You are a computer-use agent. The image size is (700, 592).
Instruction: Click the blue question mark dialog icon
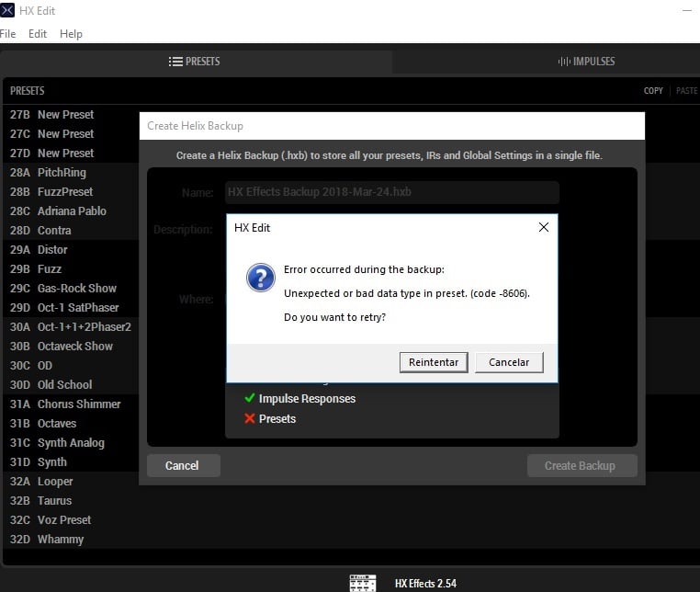tap(261, 278)
